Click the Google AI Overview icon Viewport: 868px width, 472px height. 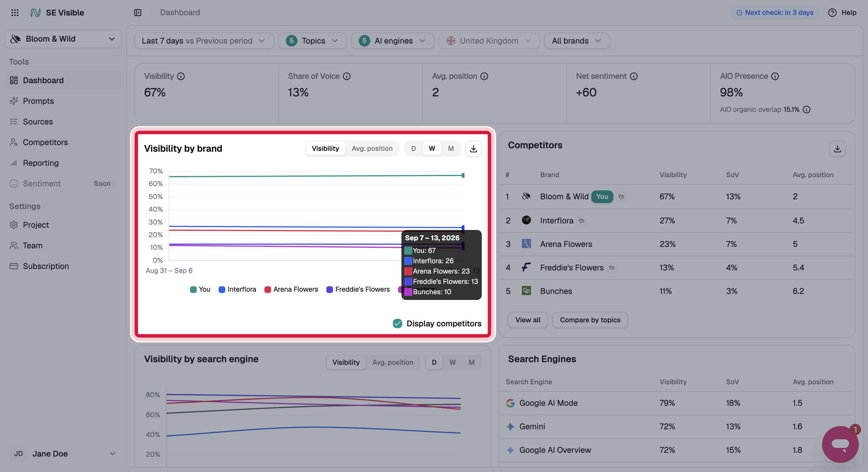[510, 450]
